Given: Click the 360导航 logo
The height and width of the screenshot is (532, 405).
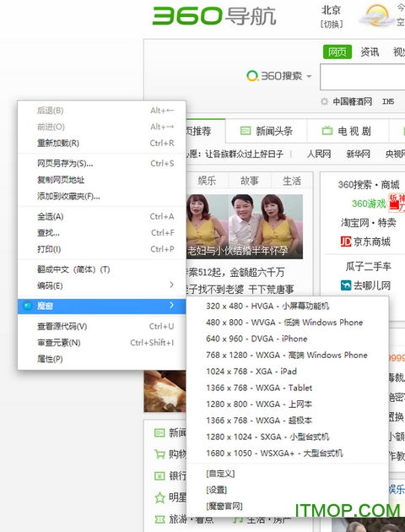Looking at the screenshot, I should pyautogui.click(x=214, y=16).
